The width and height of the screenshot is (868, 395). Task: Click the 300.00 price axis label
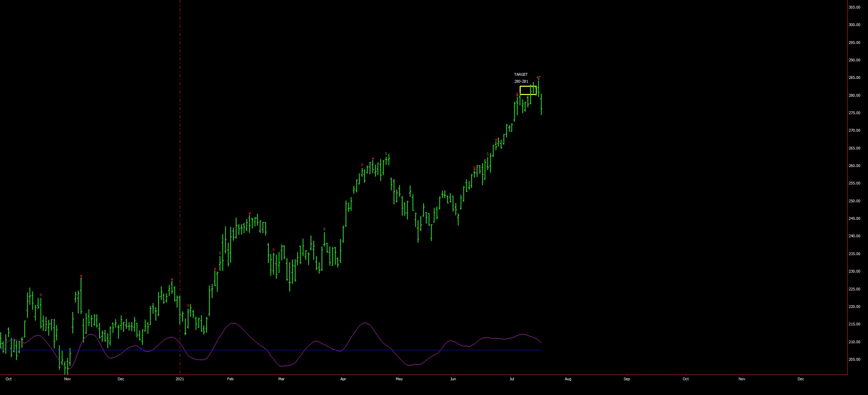(854, 25)
